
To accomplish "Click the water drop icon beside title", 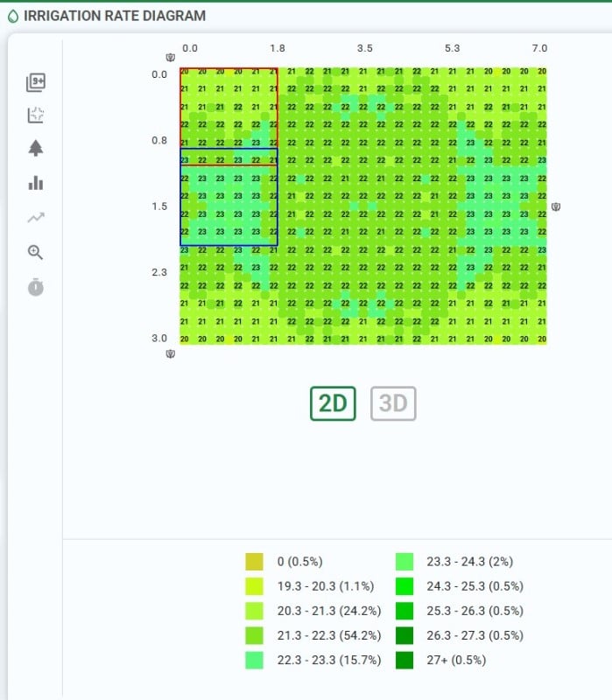I will click(x=12, y=16).
